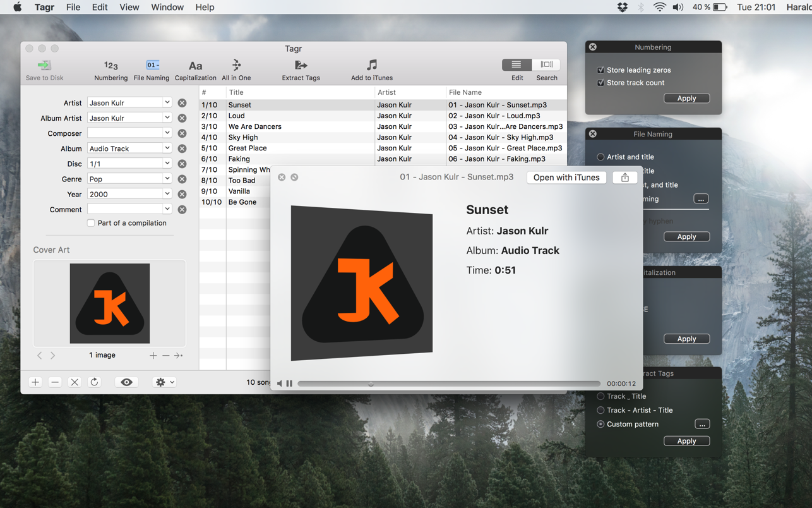812x508 pixels.
Task: Enable Part of a compilation
Action: pos(91,223)
